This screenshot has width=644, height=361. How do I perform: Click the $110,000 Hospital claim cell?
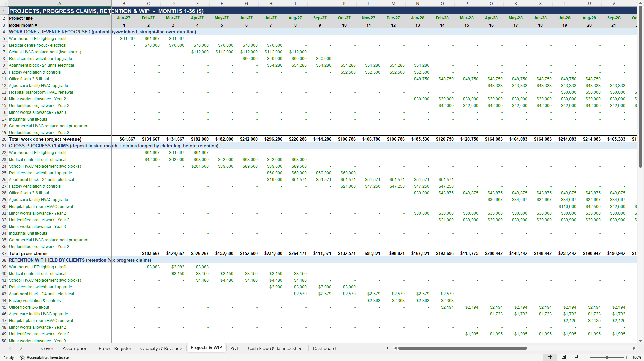pos(565,206)
